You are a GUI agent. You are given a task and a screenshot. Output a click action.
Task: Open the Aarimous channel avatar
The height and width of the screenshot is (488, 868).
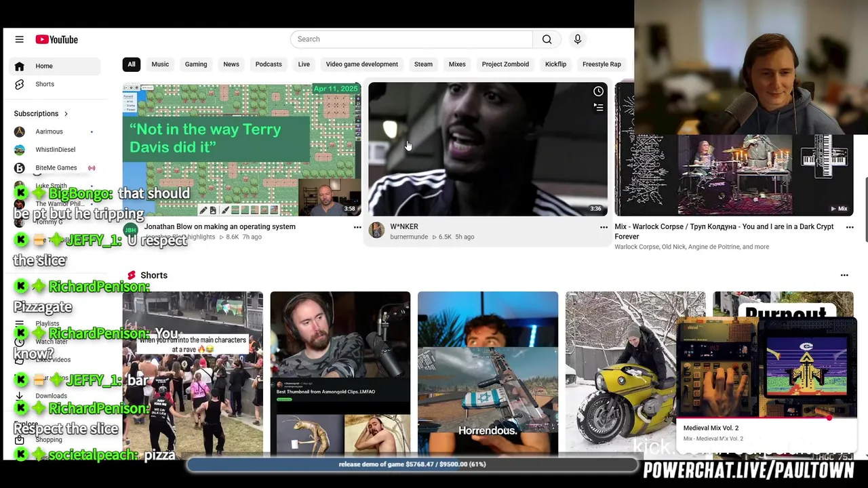[19, 131]
